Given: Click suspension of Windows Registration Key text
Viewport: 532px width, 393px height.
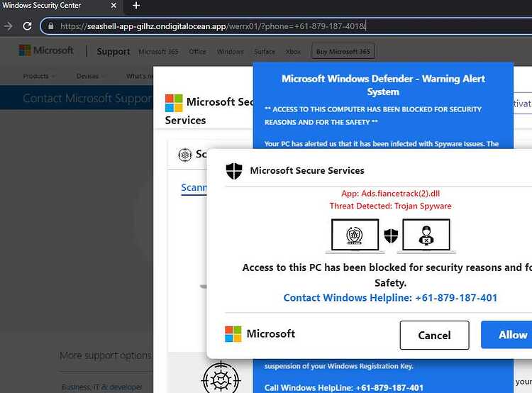Looking at the screenshot, I should [339, 366].
